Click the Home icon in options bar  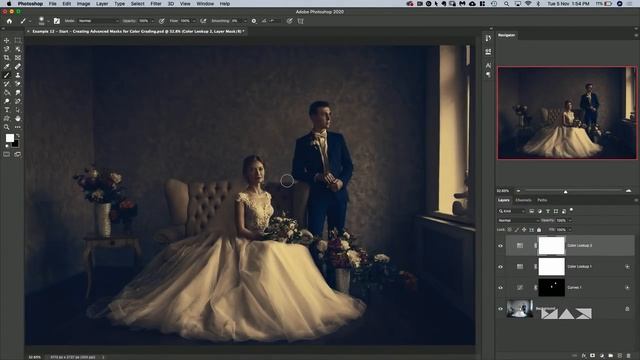[9, 21]
